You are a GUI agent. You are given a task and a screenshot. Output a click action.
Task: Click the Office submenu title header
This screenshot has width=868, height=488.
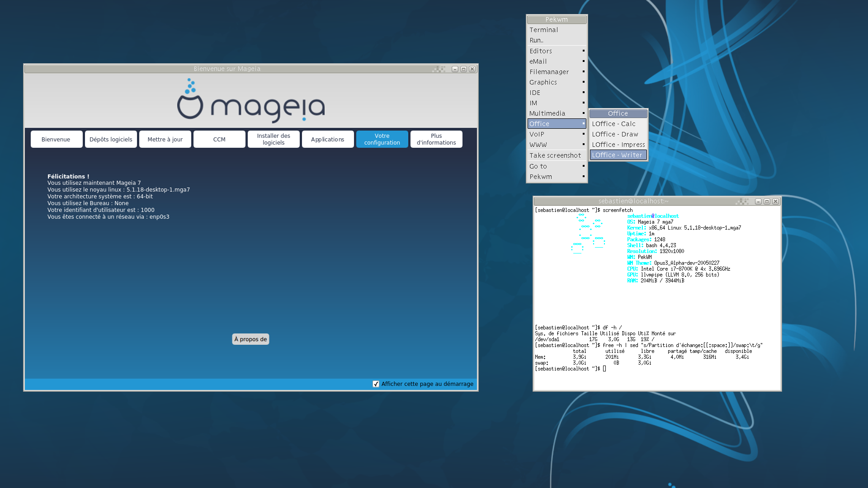coord(618,113)
